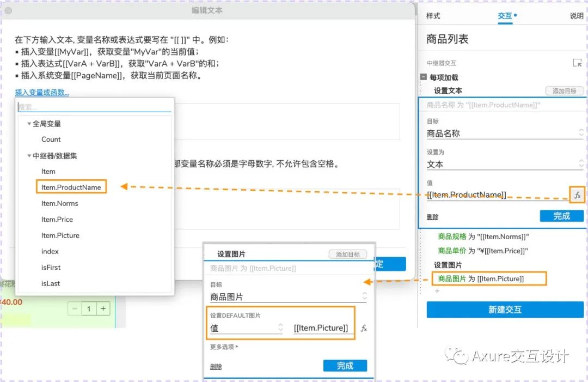Switch to the 交互 tab
588x382 pixels.
pos(505,16)
